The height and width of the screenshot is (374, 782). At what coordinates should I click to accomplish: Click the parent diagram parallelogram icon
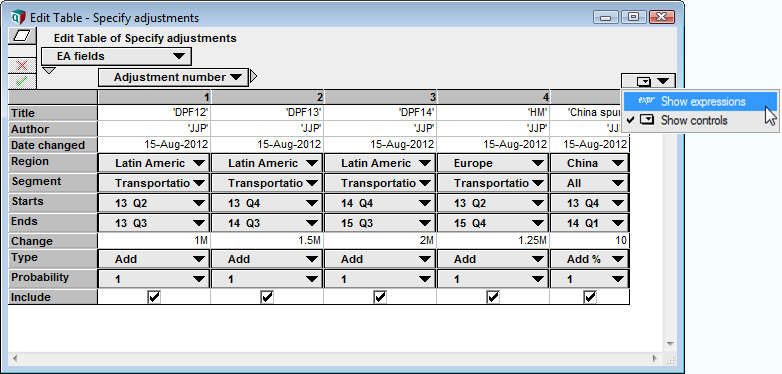[22, 36]
